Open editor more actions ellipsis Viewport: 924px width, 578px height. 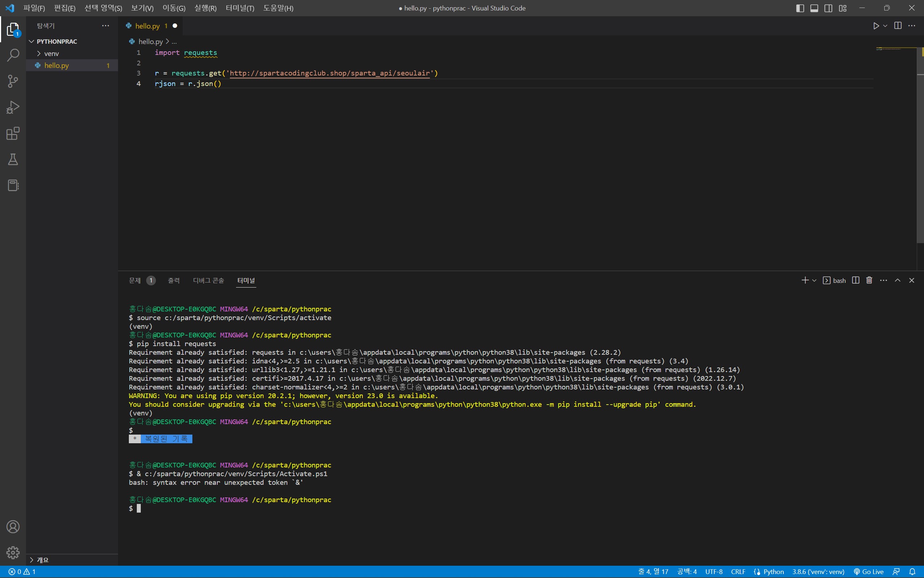(x=912, y=26)
